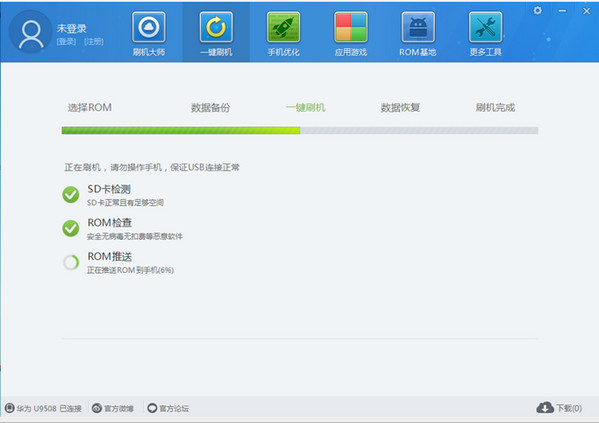Select the 一键刷机 refresh icon
This screenshot has width=599, height=423.
(x=216, y=27)
